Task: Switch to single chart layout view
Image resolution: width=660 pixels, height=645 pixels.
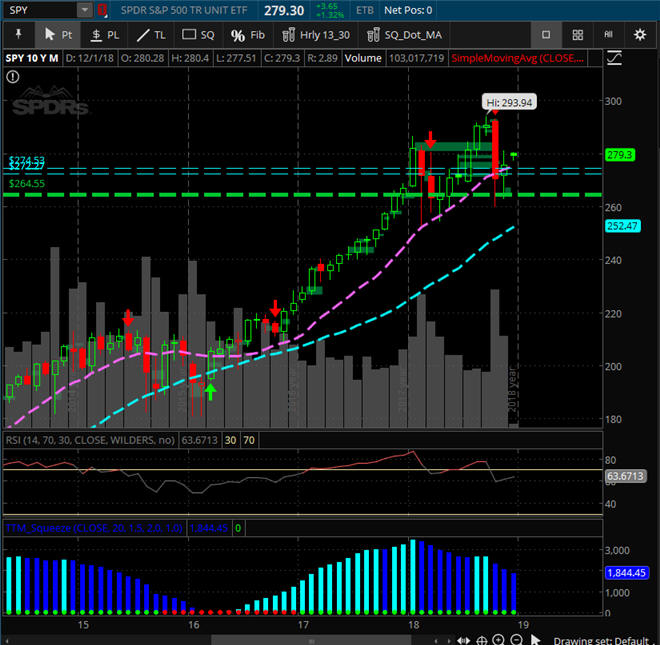Action: [x=546, y=34]
